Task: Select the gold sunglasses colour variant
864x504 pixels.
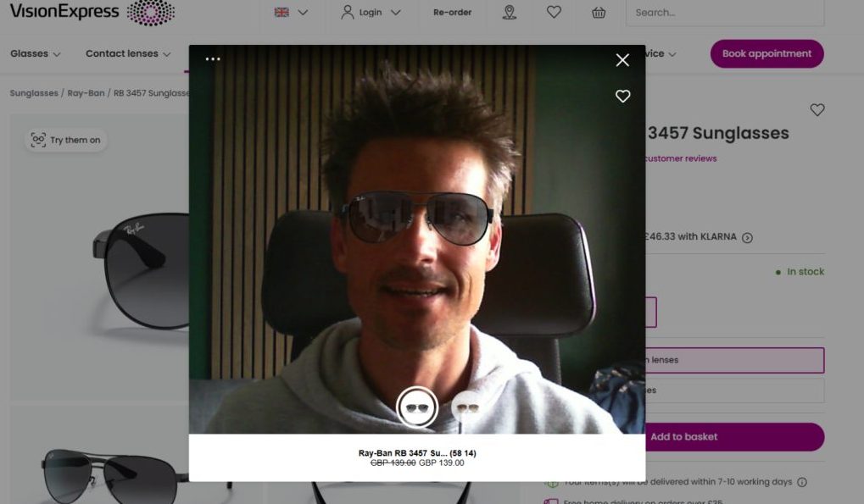Action: click(465, 407)
